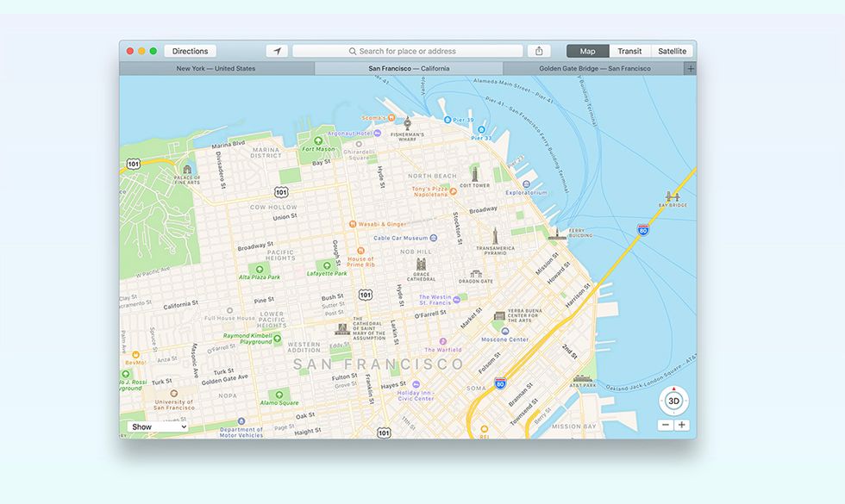Click the Cathedral of Saint Mary icon
The image size is (845, 504).
(x=342, y=328)
